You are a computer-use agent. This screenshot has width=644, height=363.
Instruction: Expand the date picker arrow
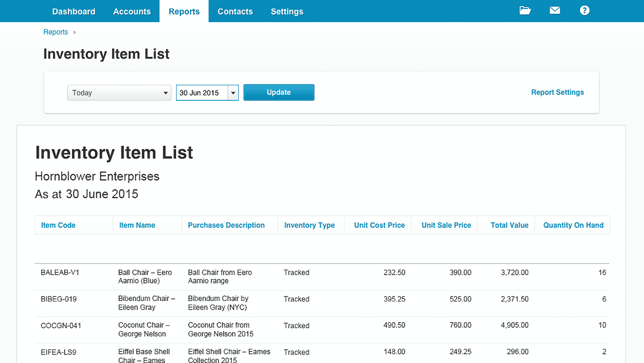(233, 93)
